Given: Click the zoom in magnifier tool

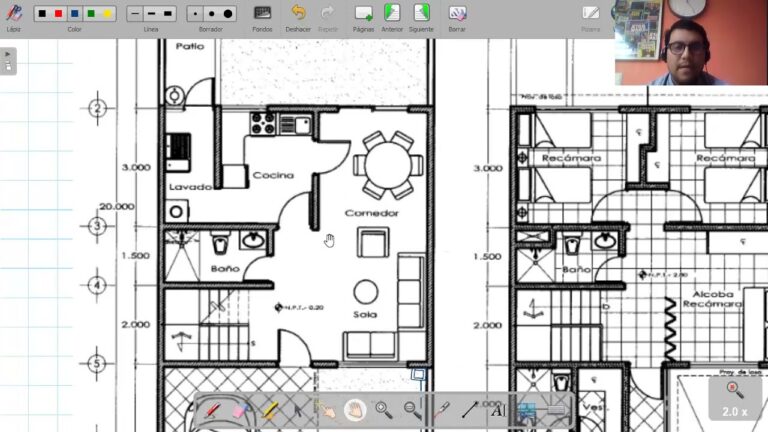Looking at the screenshot, I should click(383, 410).
